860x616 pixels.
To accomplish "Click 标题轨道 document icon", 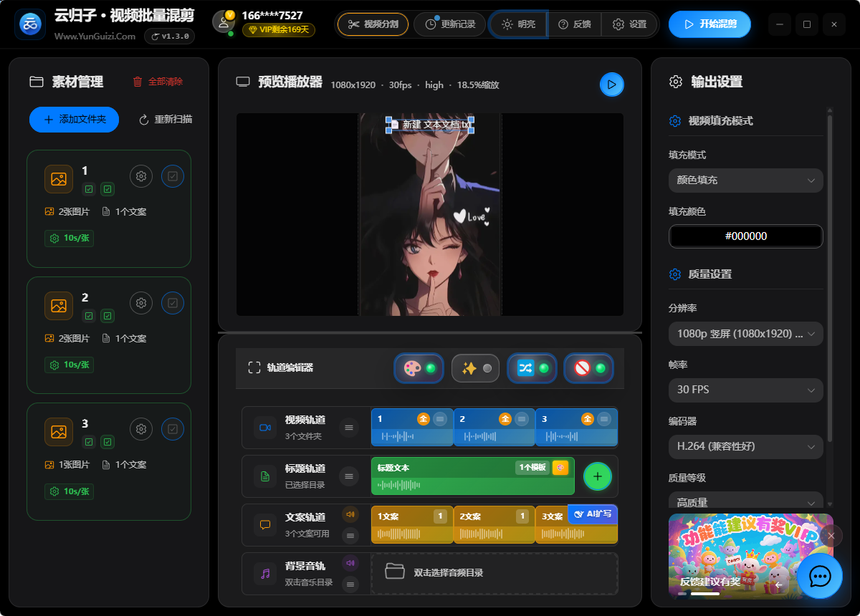I will [265, 476].
